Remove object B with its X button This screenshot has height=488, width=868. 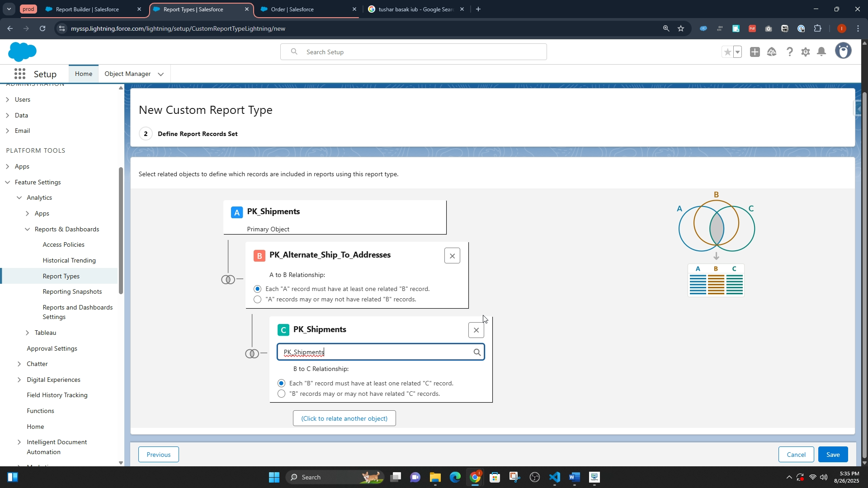tap(452, 256)
